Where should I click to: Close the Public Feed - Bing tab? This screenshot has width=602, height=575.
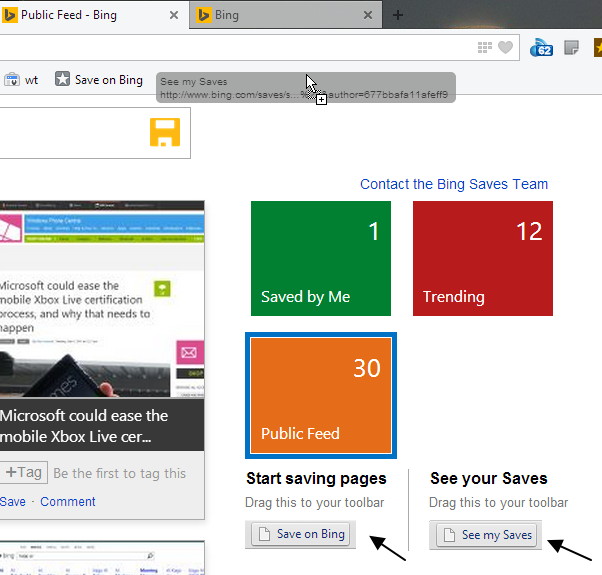pos(174,15)
